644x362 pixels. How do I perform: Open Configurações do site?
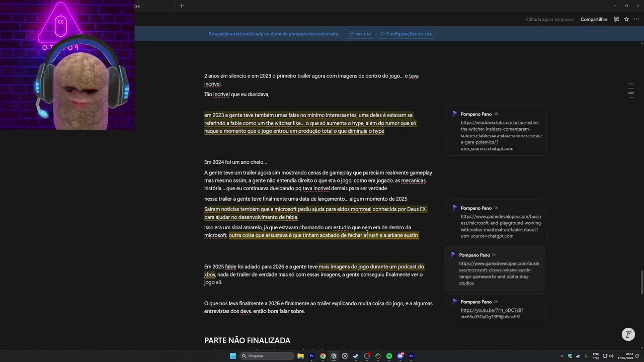(x=406, y=34)
